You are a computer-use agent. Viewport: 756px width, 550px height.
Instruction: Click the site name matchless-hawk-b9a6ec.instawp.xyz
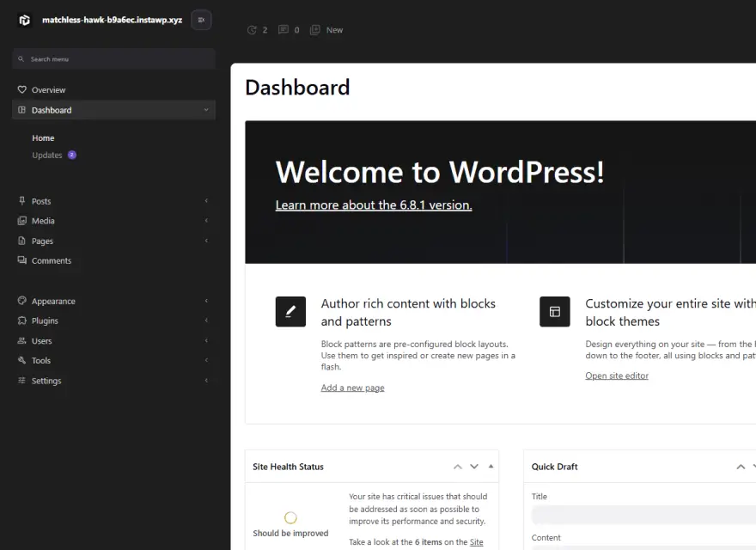pos(113,20)
